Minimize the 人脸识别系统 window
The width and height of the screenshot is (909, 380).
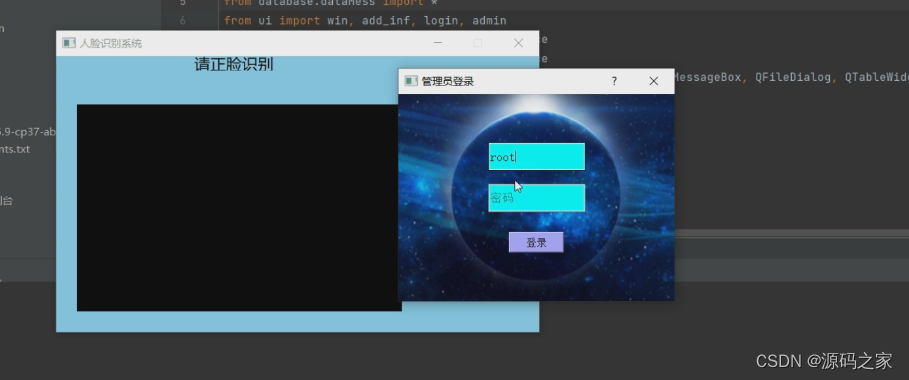click(x=438, y=43)
